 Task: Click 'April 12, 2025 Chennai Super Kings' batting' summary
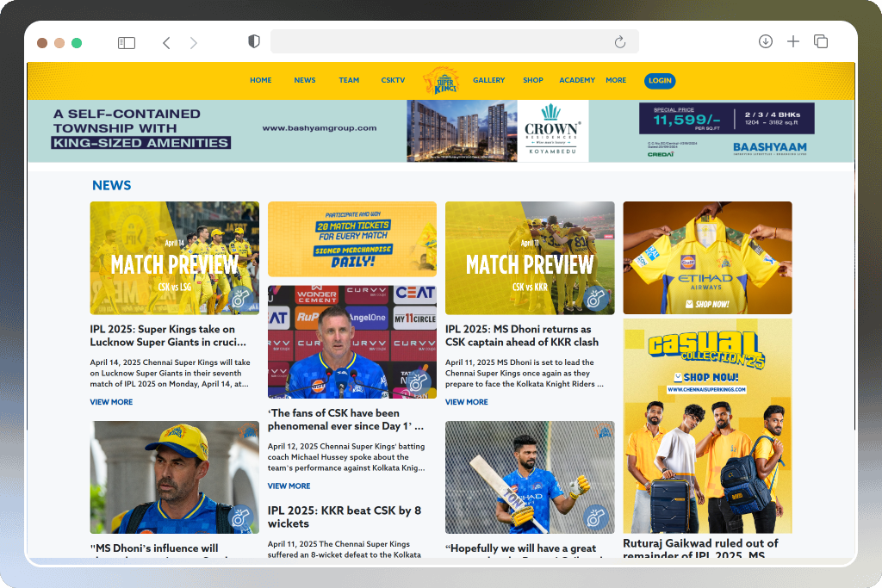coord(346,457)
